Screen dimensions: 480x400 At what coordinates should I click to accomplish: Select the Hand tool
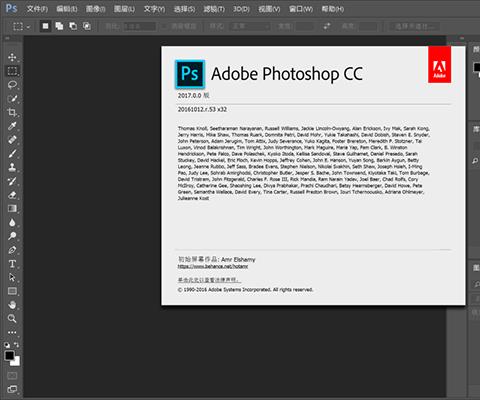(12, 305)
